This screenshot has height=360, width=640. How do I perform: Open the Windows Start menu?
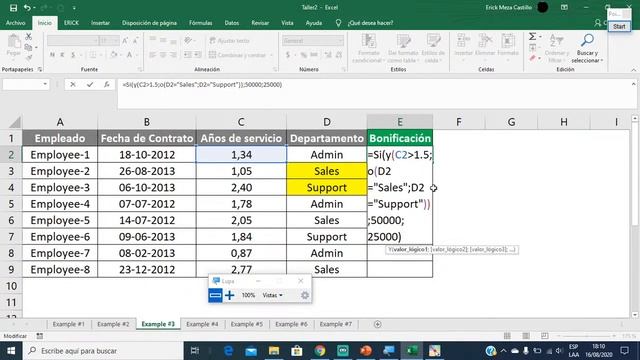coord(11,351)
